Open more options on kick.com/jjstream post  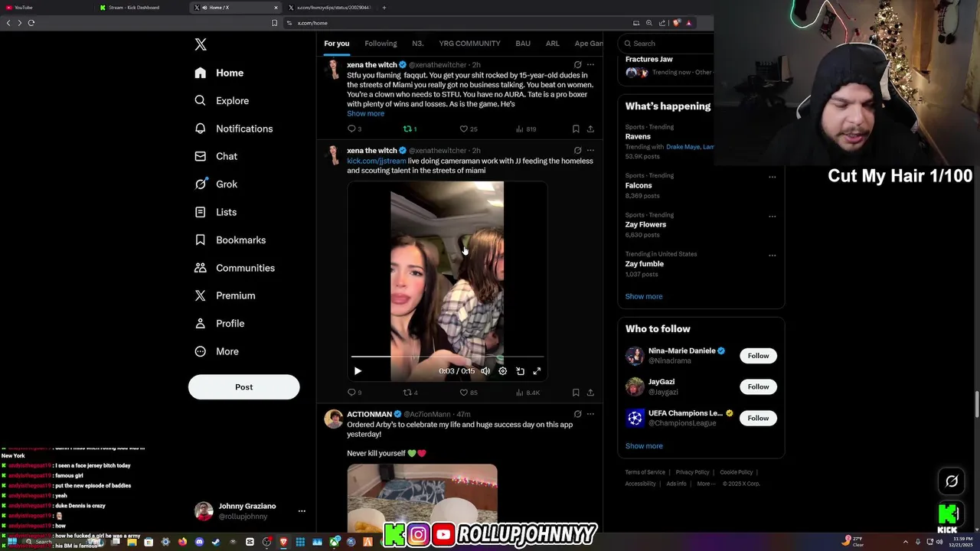(x=590, y=151)
